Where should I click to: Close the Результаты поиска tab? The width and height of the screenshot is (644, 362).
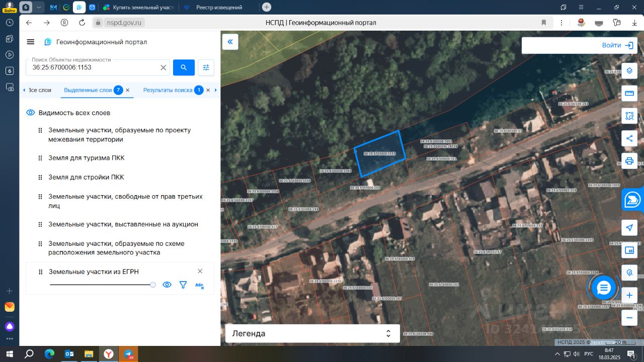[208, 90]
